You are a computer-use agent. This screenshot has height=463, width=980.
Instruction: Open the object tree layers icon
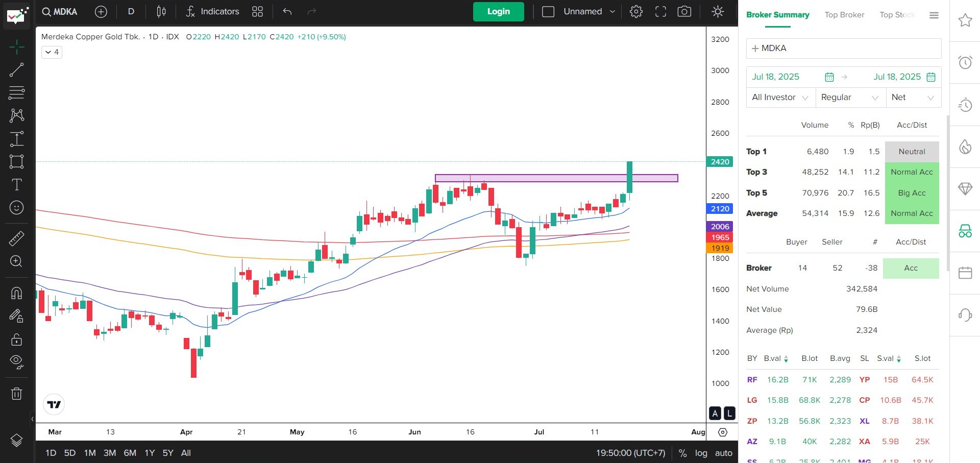coord(17,440)
